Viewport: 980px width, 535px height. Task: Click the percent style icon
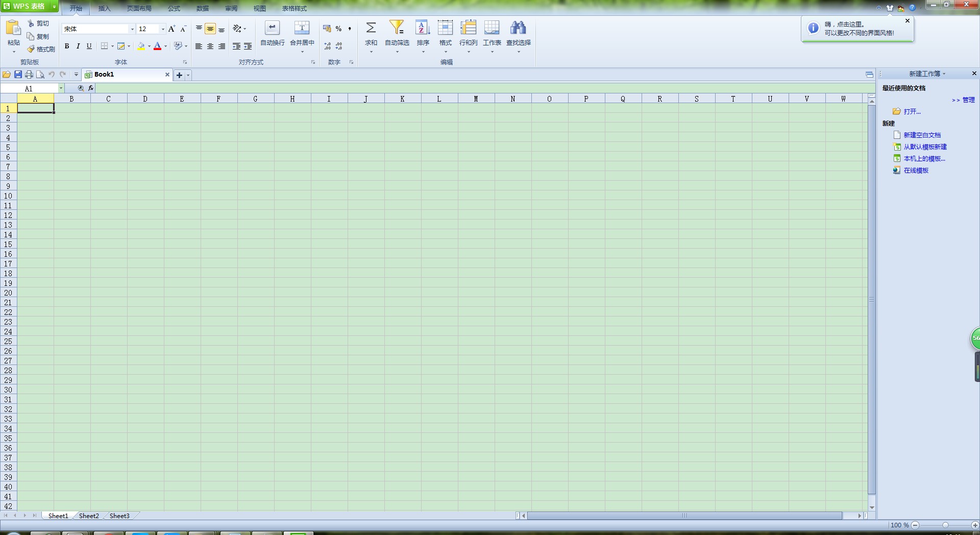click(x=338, y=29)
